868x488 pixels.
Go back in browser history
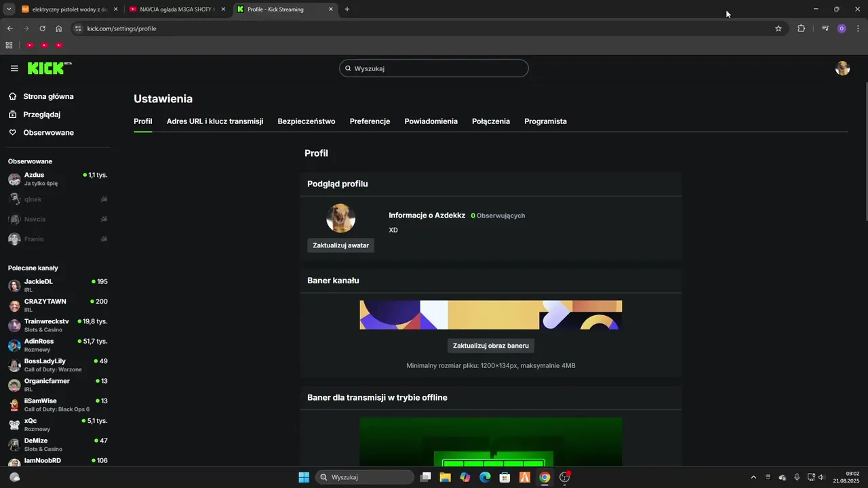tap(9, 28)
